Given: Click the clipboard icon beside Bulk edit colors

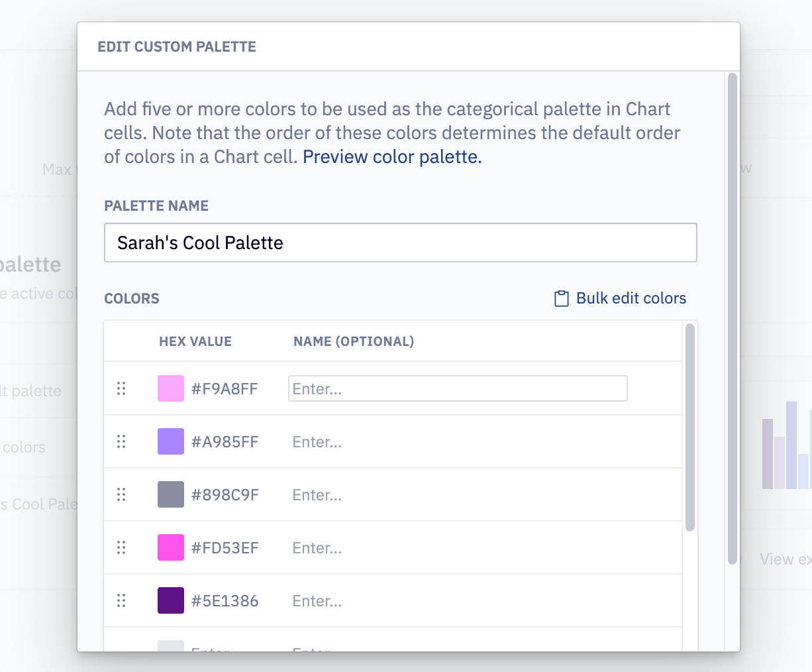Looking at the screenshot, I should (x=561, y=299).
